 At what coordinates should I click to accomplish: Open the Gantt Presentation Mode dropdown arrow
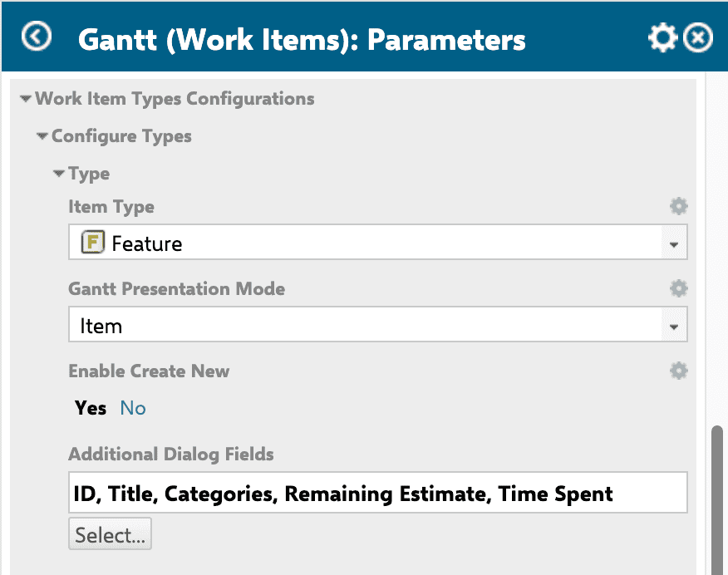674,326
